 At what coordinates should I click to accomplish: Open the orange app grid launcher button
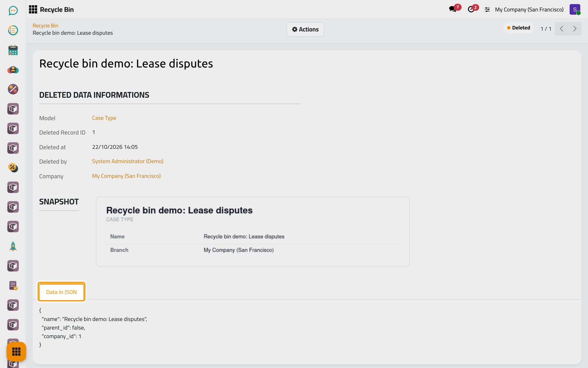click(x=16, y=351)
